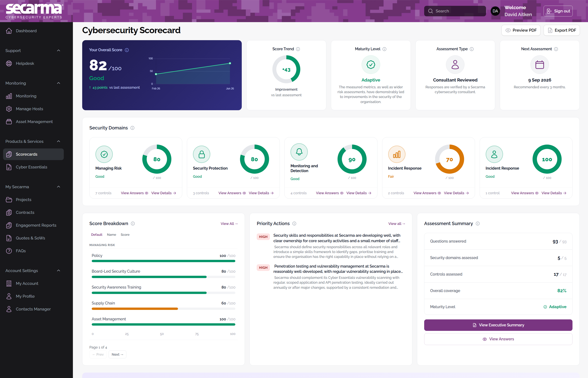Click the info icon next to Security Domains
The height and width of the screenshot is (378, 588).
click(x=132, y=128)
